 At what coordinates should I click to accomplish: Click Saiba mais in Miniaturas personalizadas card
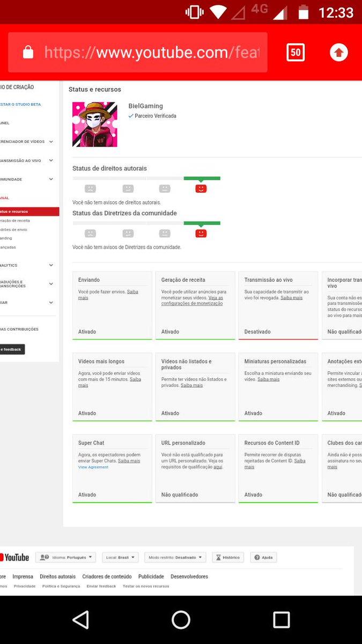[268, 379]
